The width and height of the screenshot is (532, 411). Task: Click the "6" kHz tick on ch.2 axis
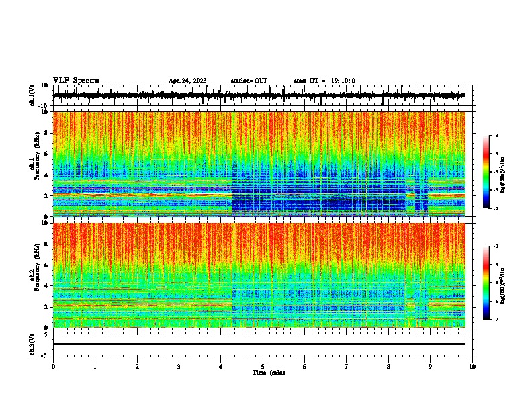(46, 265)
